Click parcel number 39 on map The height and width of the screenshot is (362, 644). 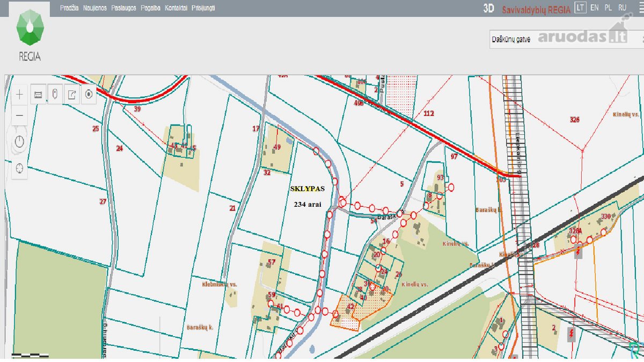click(x=137, y=109)
